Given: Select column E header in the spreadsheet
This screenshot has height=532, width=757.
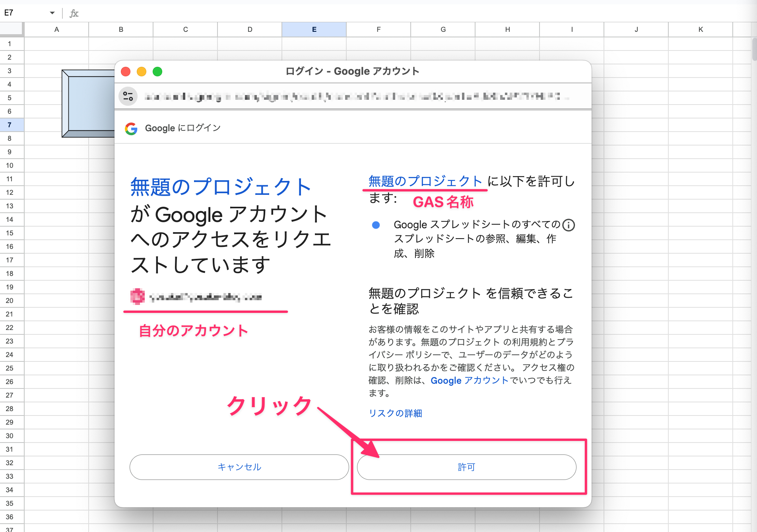Looking at the screenshot, I should [x=314, y=29].
